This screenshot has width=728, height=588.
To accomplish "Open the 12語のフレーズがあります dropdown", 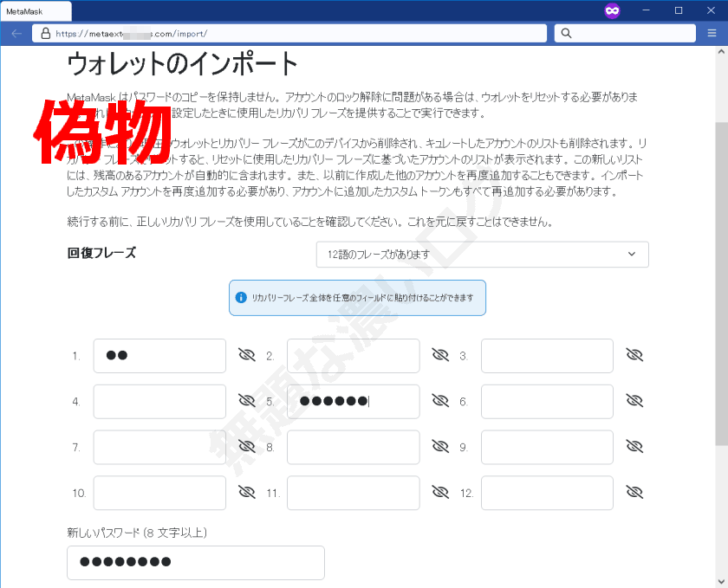I will coord(483,255).
